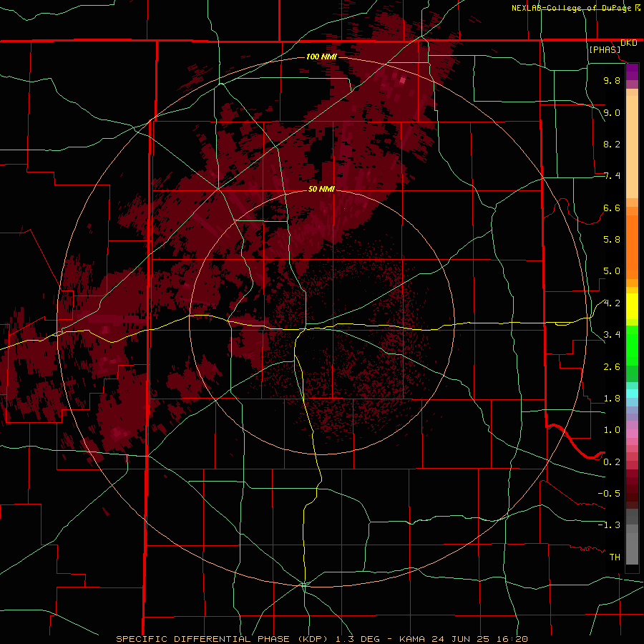
Task: Click the 100 NMI range ring label
Action: [321, 57]
